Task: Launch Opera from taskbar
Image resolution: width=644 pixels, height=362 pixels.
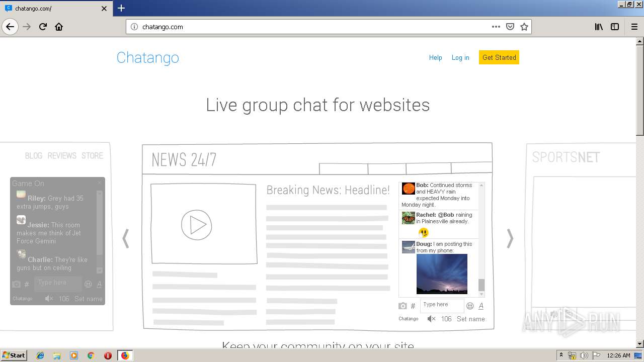Action: pos(108,355)
